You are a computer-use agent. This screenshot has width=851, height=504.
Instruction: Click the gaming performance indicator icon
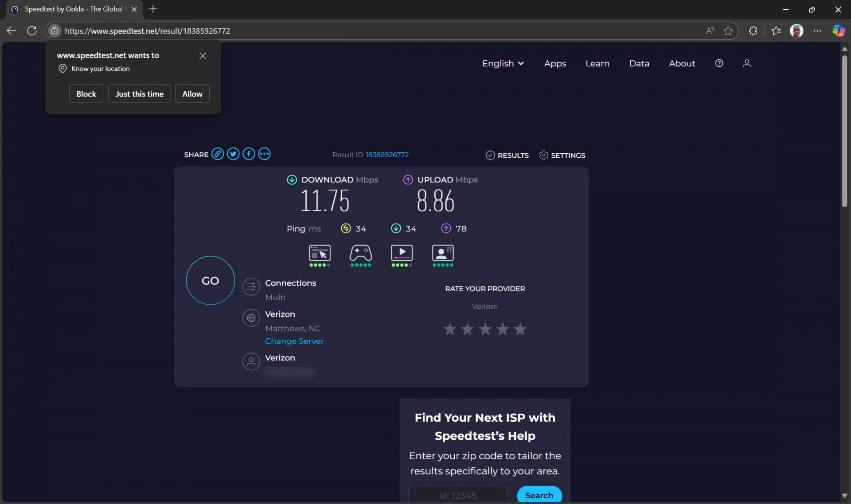pyautogui.click(x=360, y=252)
